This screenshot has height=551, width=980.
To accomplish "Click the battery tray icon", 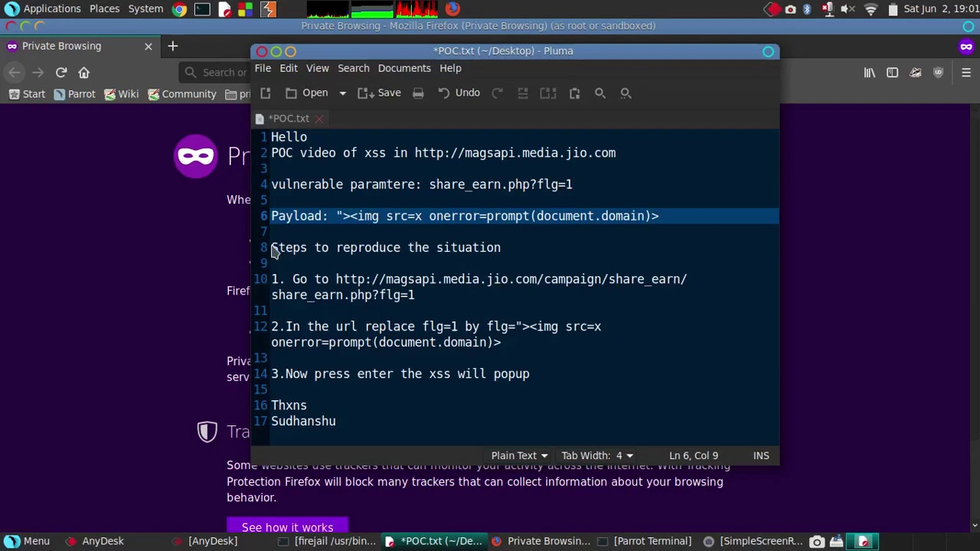I will point(893,9).
